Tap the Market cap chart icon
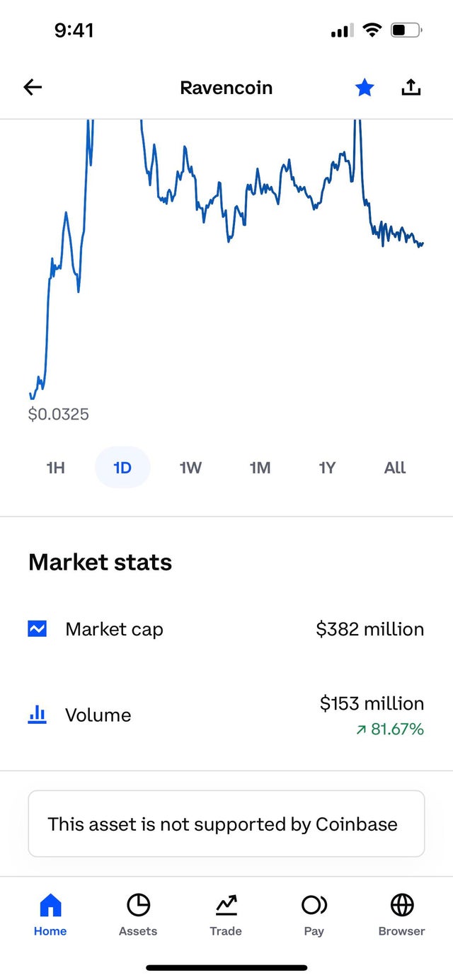Screen dimensions: 453x980 pos(38,628)
